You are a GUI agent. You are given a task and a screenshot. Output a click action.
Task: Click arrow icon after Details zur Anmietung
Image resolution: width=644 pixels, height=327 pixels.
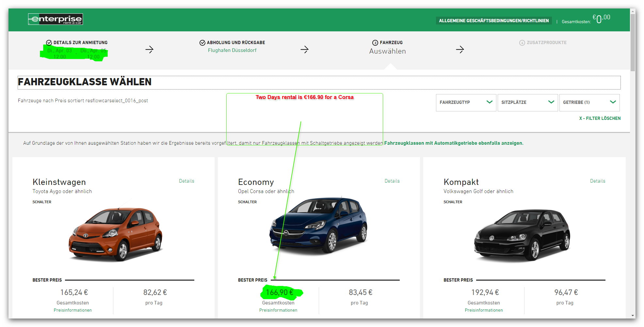[x=150, y=50]
